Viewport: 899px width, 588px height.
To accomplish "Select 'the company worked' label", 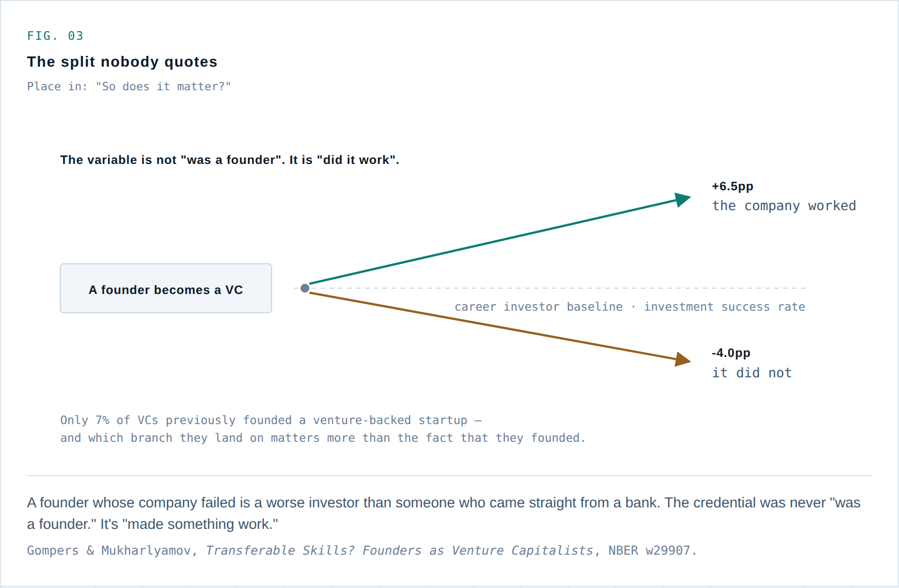I will (784, 206).
